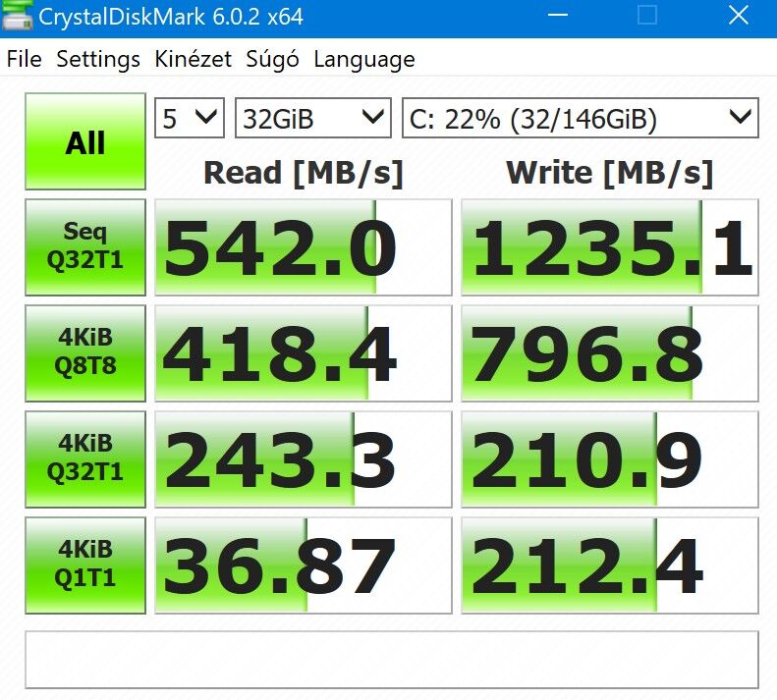The height and width of the screenshot is (700, 777).
Task: Click the Read [MB/s] column header
Action: point(304,174)
